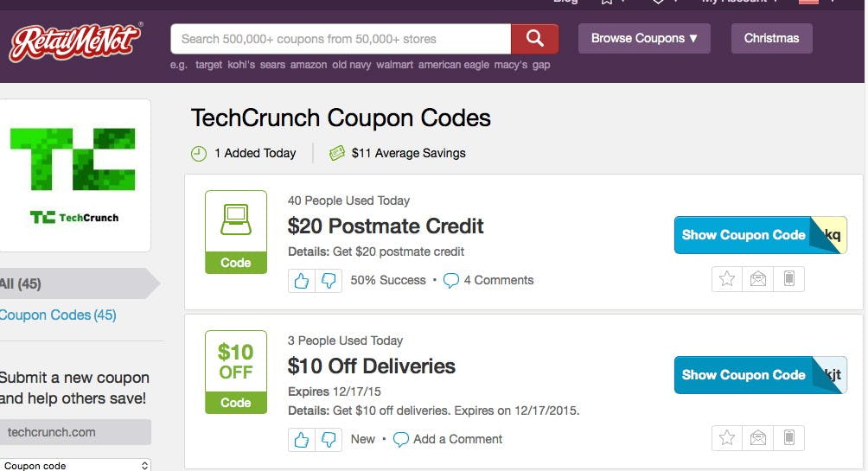Thumbs down the $10 Off Deliveries coupon

pos(329,439)
